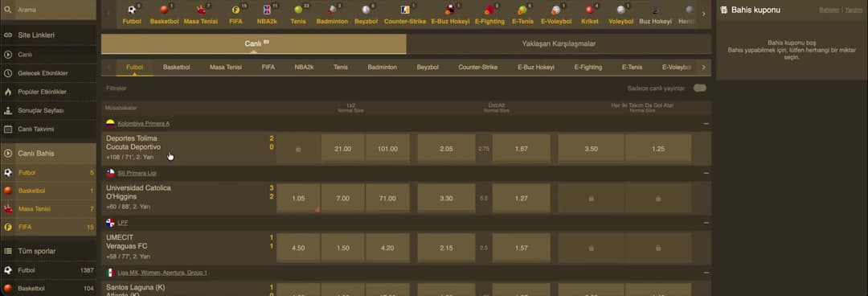Click the Popüler Etkinlikler flame icon
This screenshot has width=868, height=296.
pyautogui.click(x=8, y=92)
